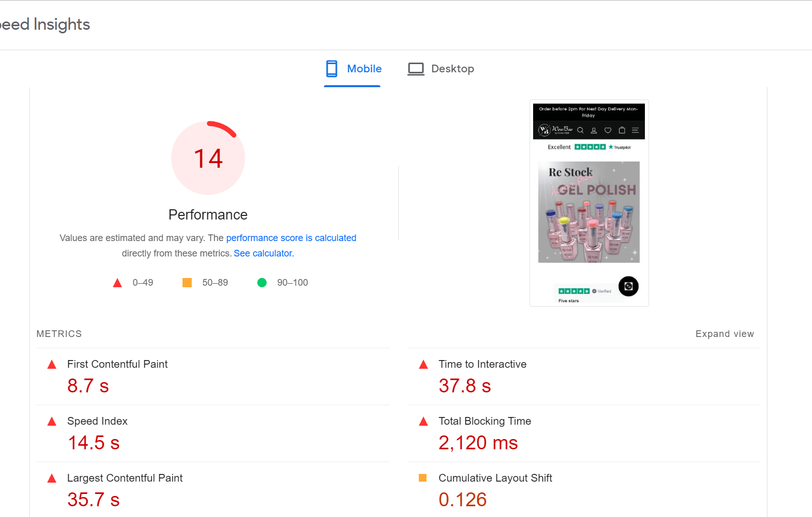This screenshot has width=812, height=517.
Task: Click the Cumulative Layout Shift value 0.126
Action: point(462,500)
